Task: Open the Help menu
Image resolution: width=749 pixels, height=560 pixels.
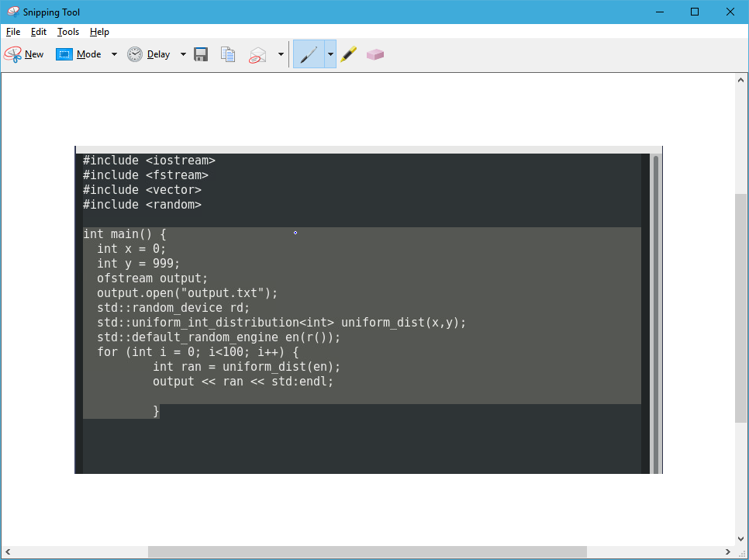Action: click(x=99, y=32)
